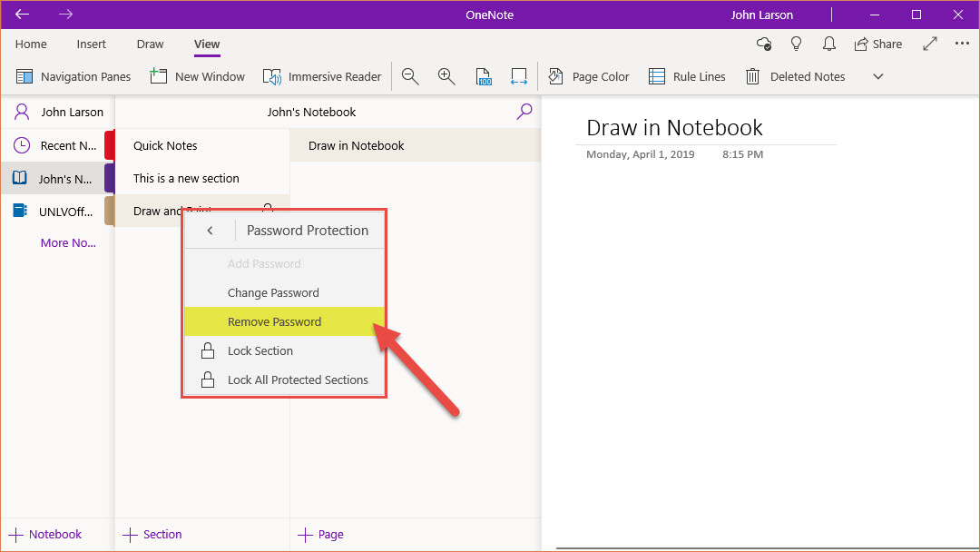The height and width of the screenshot is (552, 980).
Task: Toggle Rule Lines on the page
Action: point(687,76)
